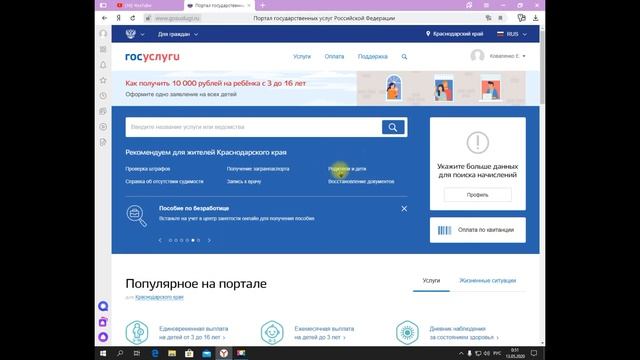Screen dimensions: 640x360
Task: Reload the page with refresh icon
Action: click(133, 18)
